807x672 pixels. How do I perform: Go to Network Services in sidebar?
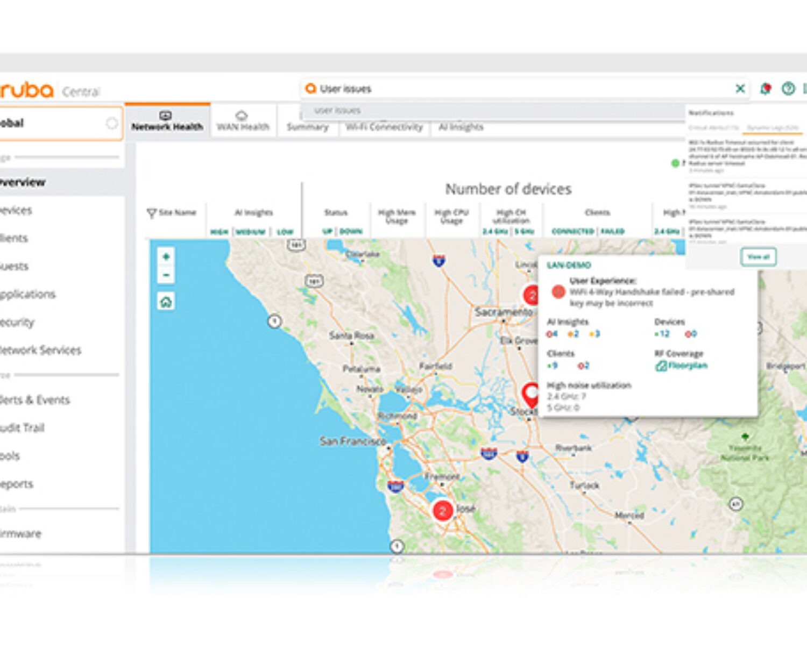pos(41,351)
